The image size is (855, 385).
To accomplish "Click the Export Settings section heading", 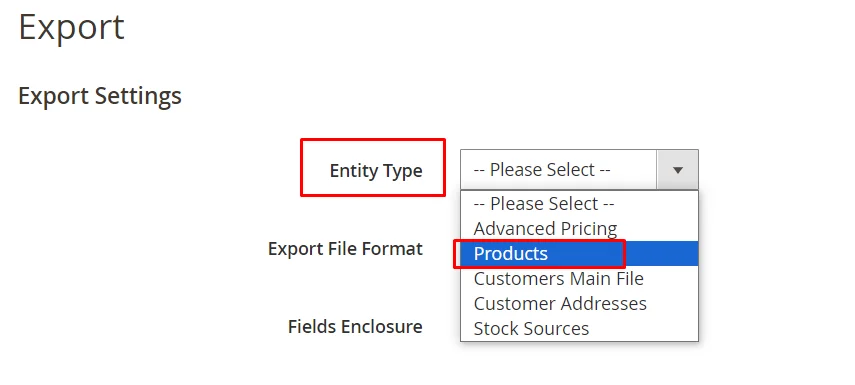I will click(x=100, y=96).
